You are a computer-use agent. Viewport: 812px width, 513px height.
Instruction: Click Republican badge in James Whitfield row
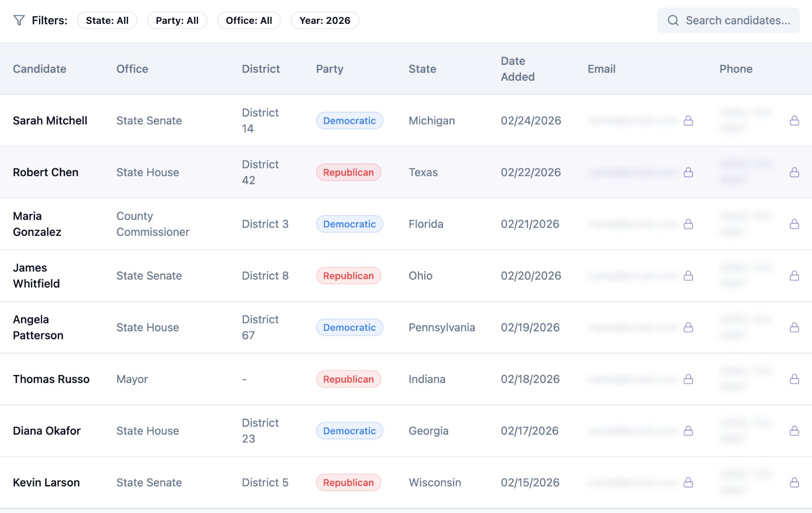coord(349,276)
